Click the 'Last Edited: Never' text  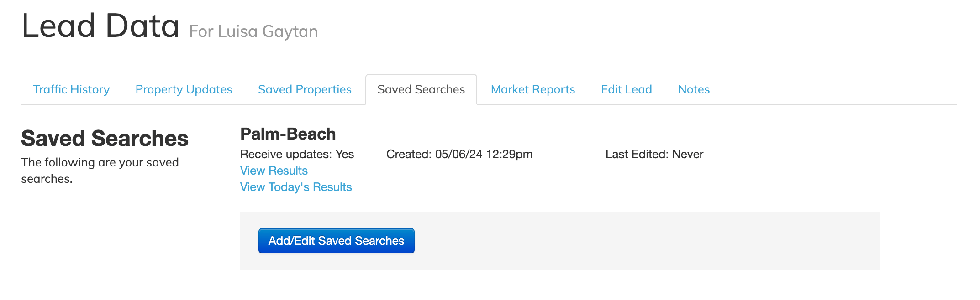click(x=654, y=154)
